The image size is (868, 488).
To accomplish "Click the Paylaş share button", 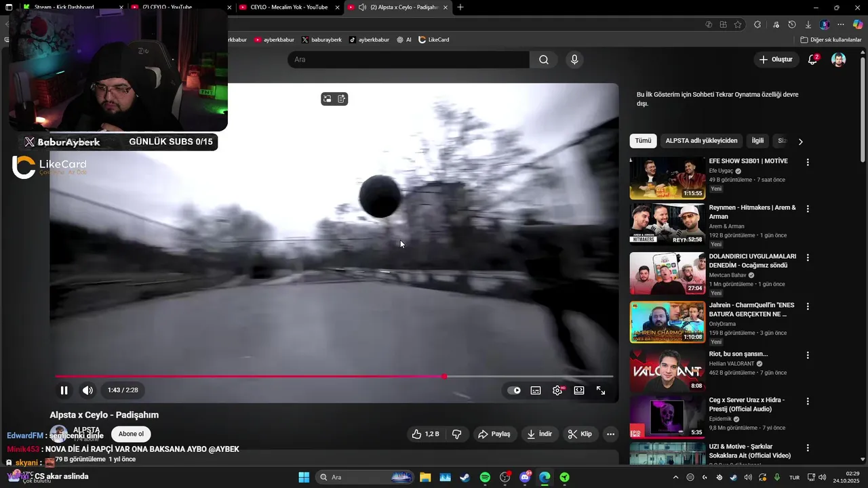I will click(494, 434).
